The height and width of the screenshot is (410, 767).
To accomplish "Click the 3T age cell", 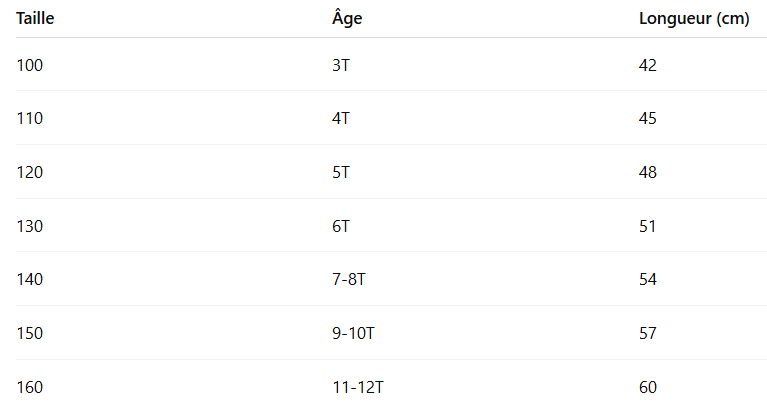I will click(x=341, y=65).
